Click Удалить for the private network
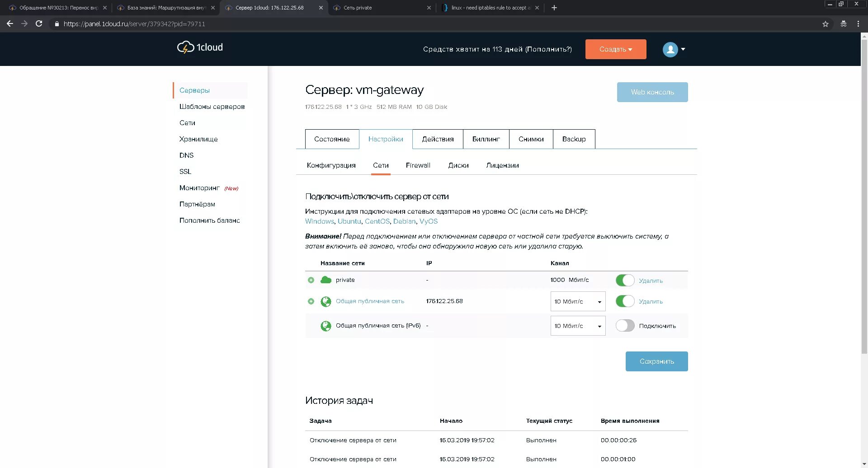This screenshot has width=868, height=468. coord(651,281)
